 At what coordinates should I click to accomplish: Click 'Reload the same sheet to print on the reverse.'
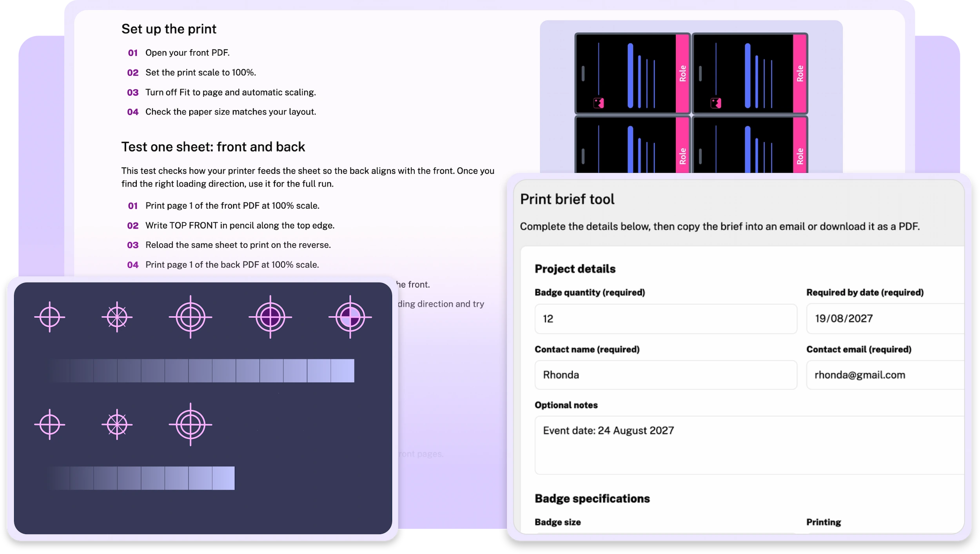(238, 245)
